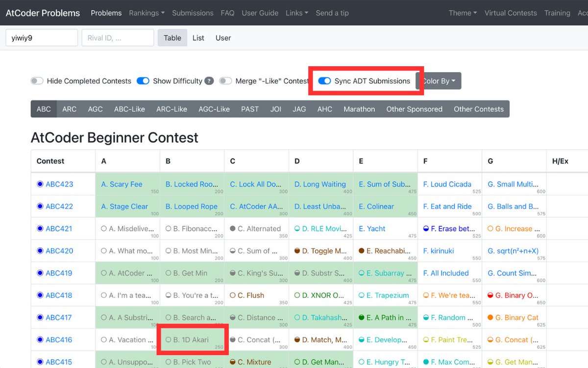The image size is (588, 368).
Task: Click difficulty circle of G. Binary O... problem
Action: [x=490, y=295]
